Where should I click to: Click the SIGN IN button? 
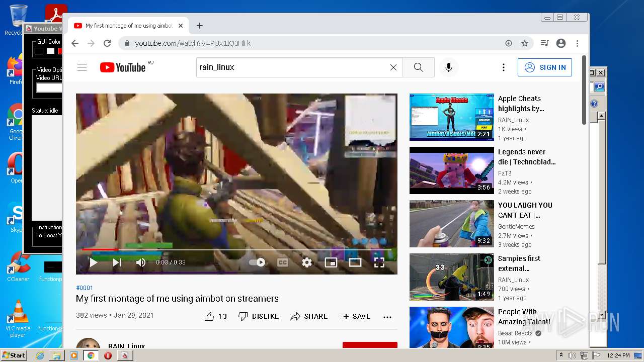click(545, 67)
